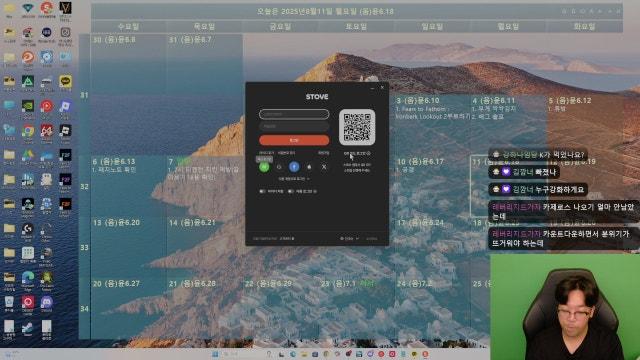Select the Google login icon in STOVE
640x360 pixels.
[x=279, y=167]
